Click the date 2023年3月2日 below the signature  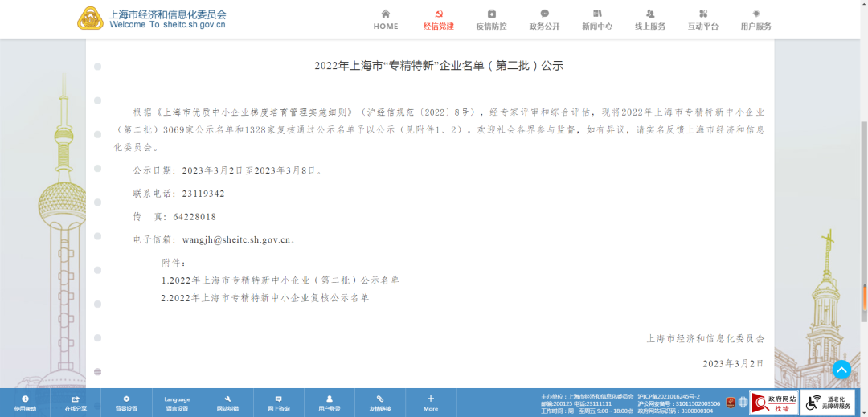pos(734,363)
